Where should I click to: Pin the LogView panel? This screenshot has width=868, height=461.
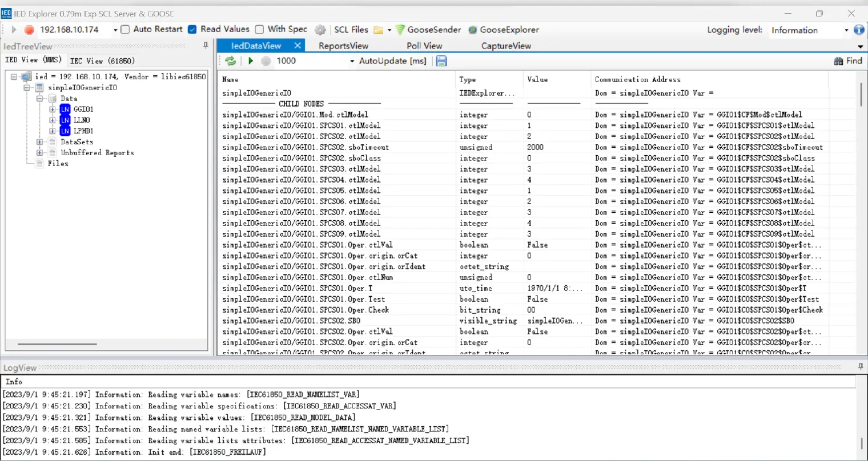click(861, 367)
